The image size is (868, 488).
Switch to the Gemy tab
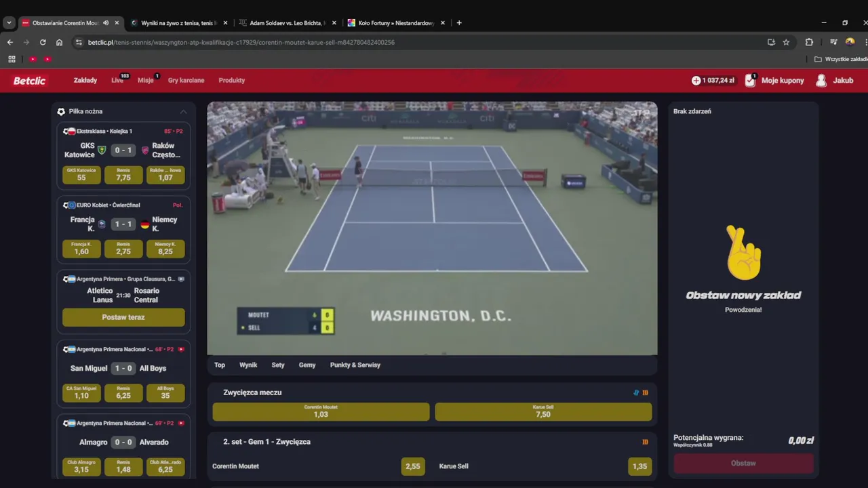click(x=307, y=365)
